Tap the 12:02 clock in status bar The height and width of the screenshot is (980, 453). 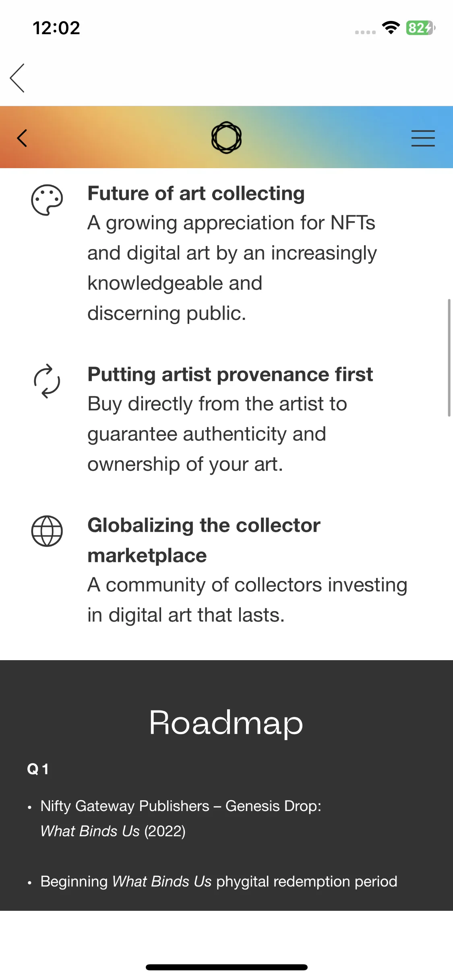click(x=56, y=28)
